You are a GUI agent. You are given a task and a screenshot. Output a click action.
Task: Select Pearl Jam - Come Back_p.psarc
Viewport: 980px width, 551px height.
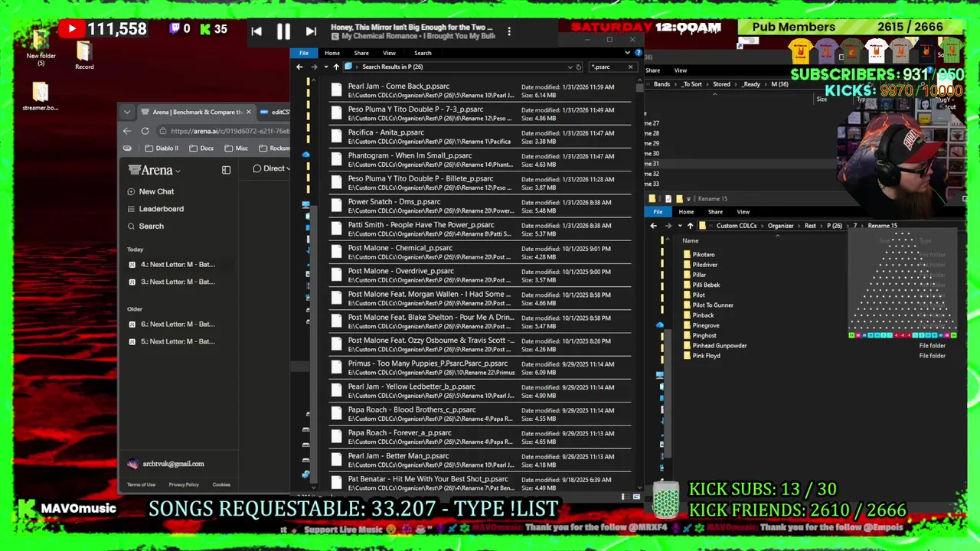tap(481, 90)
